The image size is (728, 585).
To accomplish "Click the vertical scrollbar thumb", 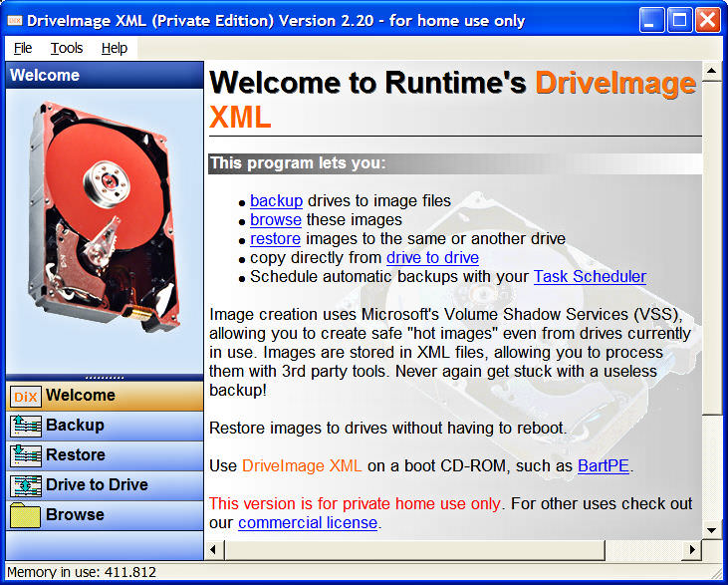I will pyautogui.click(x=711, y=248).
